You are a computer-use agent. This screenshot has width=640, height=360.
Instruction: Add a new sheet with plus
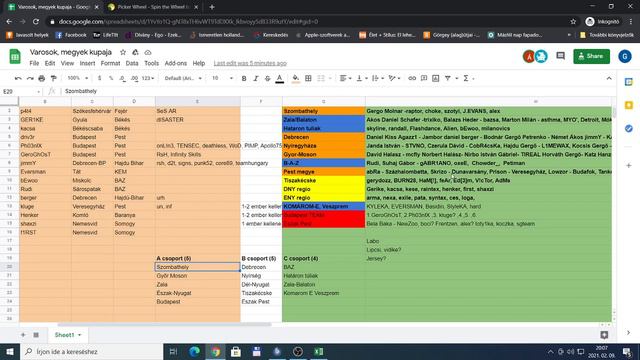(23, 335)
